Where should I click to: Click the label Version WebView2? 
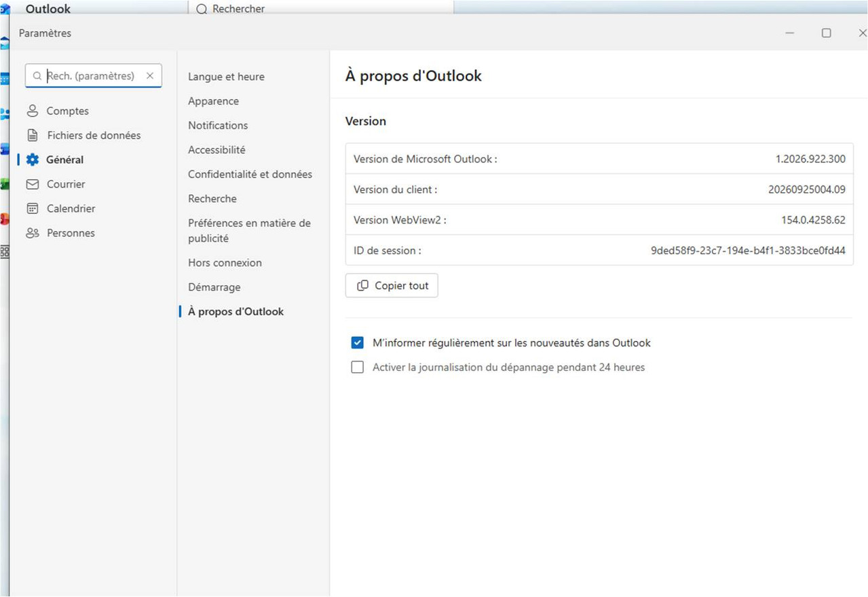tap(400, 220)
